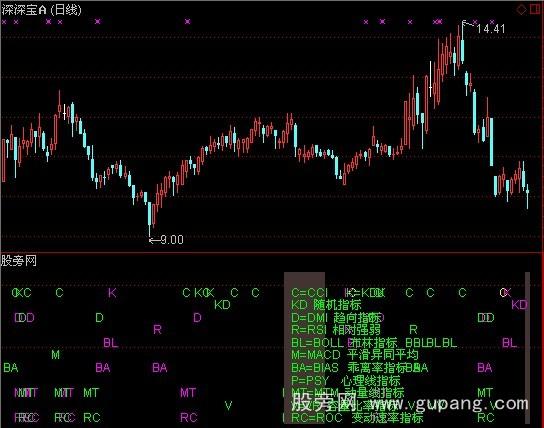544x428 pixels.
Task: Click the legend line C=CCI
Action: 309,293
